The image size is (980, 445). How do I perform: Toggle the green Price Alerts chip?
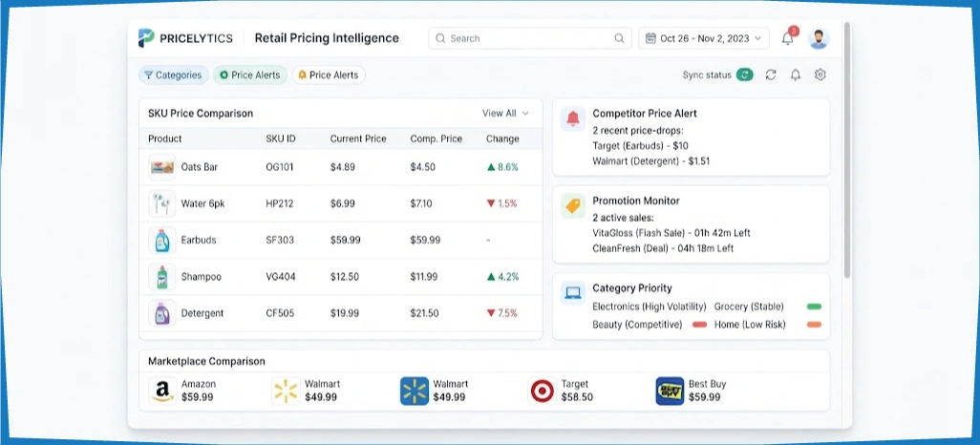point(250,75)
